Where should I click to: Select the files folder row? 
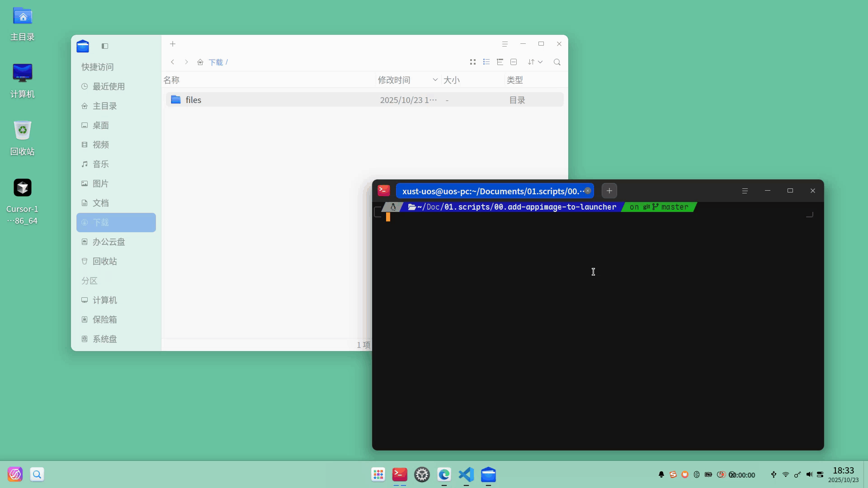coord(365,100)
